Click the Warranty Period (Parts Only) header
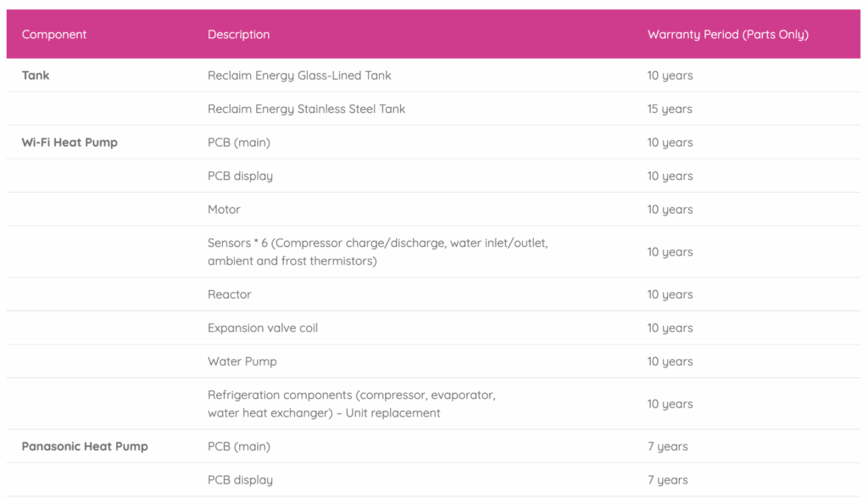 pyautogui.click(x=727, y=35)
